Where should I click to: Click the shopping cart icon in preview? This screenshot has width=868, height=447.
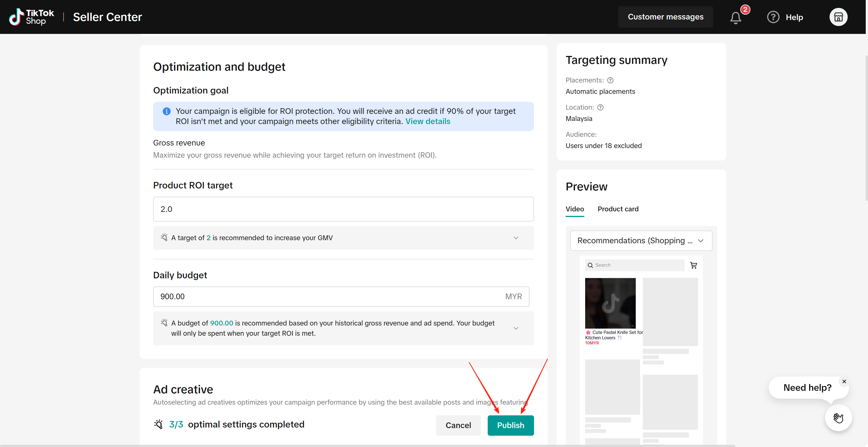coord(693,265)
